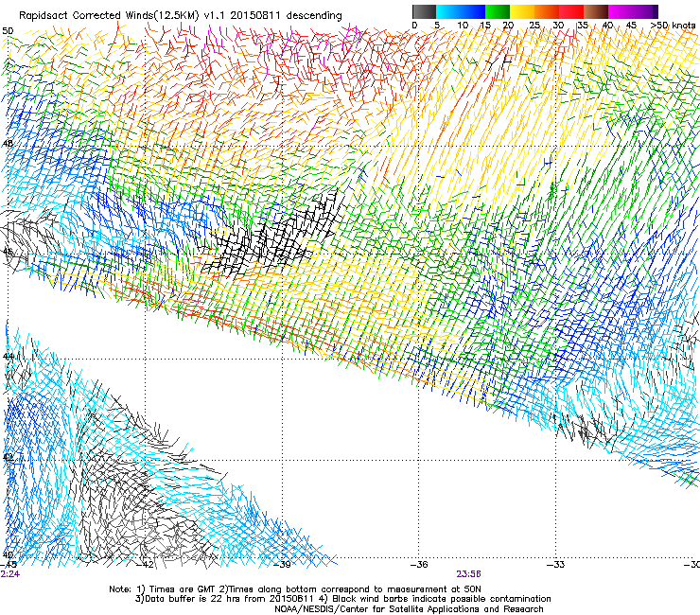Click the '10' legend scale label
700x615 pixels.
pyautogui.click(x=463, y=26)
